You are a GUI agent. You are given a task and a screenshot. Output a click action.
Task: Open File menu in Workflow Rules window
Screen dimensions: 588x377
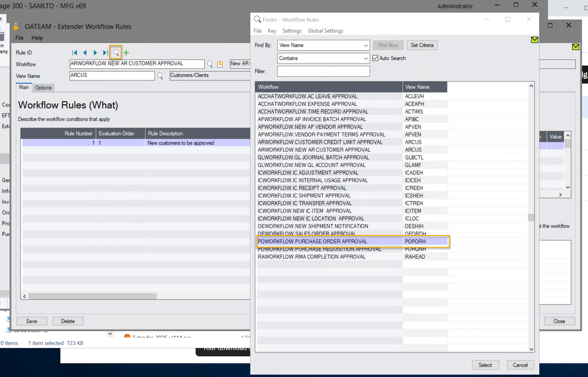pos(19,38)
